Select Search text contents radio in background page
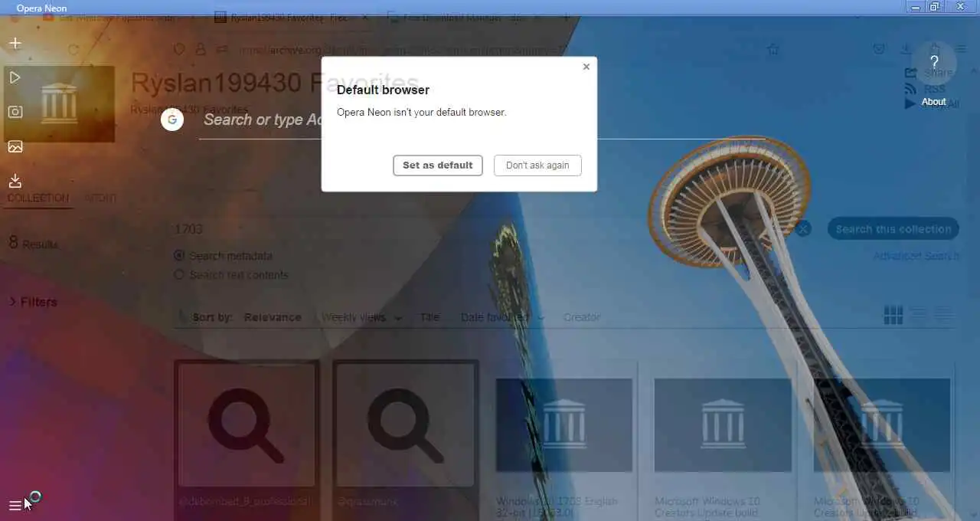The width and height of the screenshot is (980, 521). pos(179,274)
